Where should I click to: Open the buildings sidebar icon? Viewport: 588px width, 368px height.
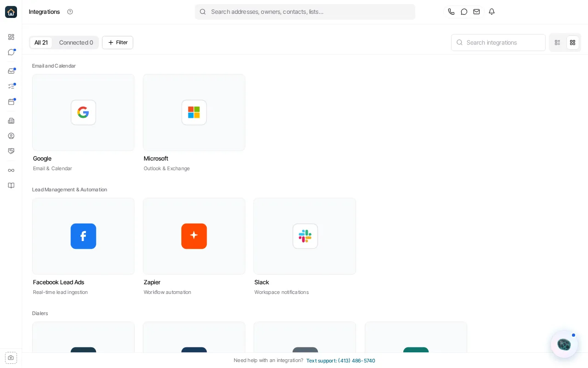[x=11, y=121]
